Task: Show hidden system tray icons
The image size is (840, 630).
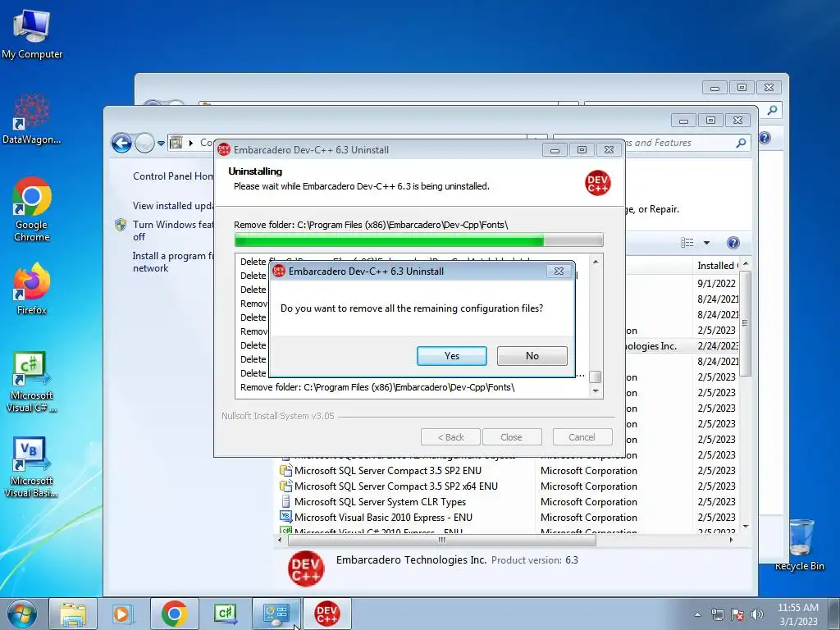Action: coord(697,615)
